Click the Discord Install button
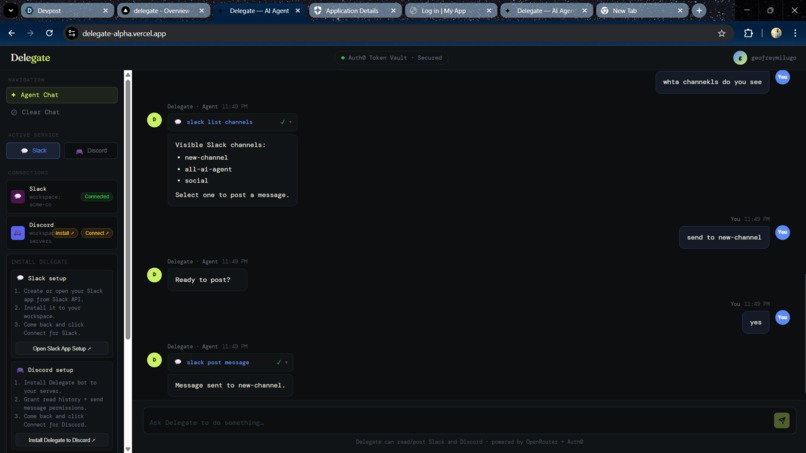The width and height of the screenshot is (806, 453). (x=65, y=233)
